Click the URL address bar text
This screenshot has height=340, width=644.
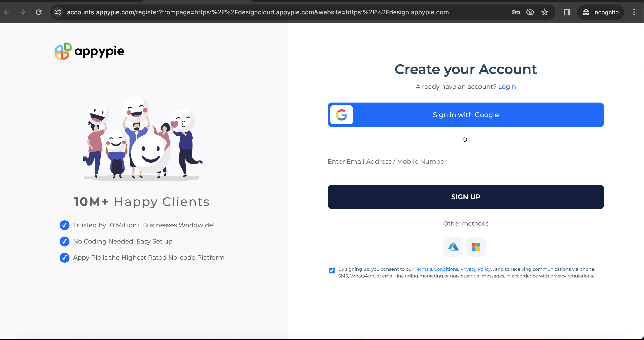258,12
